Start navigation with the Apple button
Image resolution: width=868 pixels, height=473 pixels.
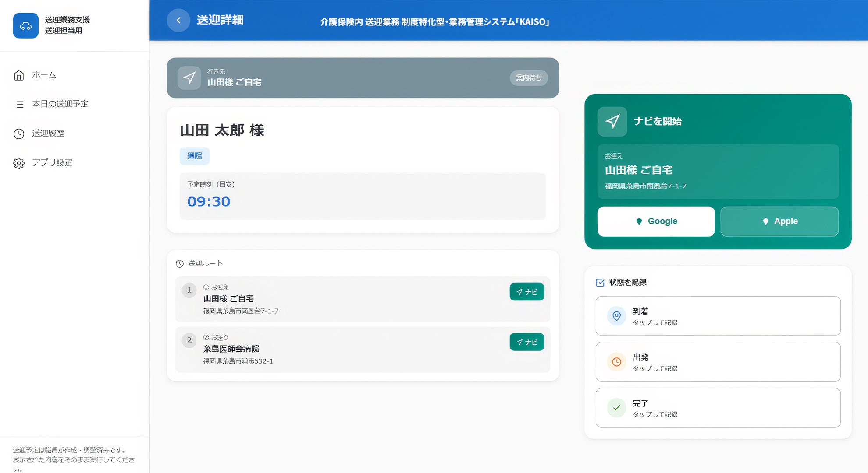click(779, 222)
